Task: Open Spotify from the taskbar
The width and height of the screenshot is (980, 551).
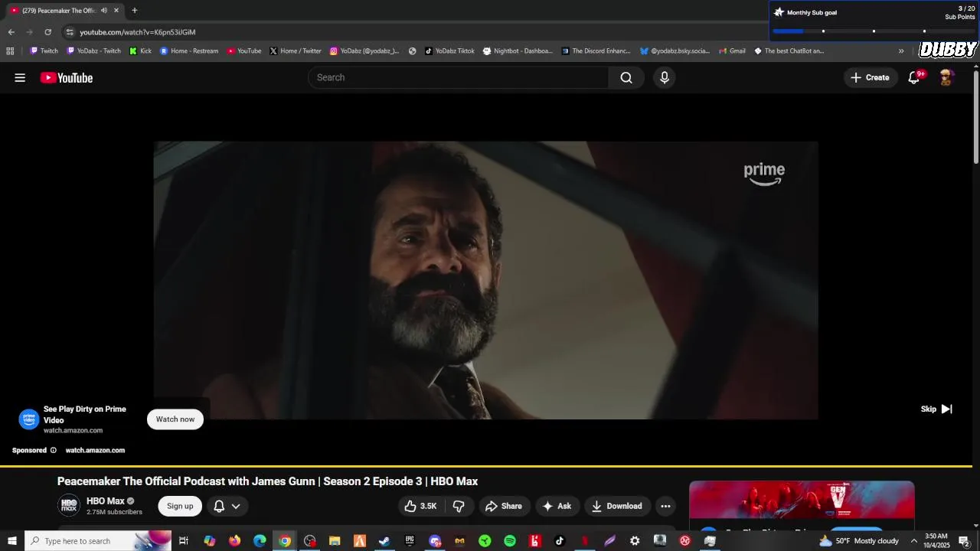Action: click(510, 541)
